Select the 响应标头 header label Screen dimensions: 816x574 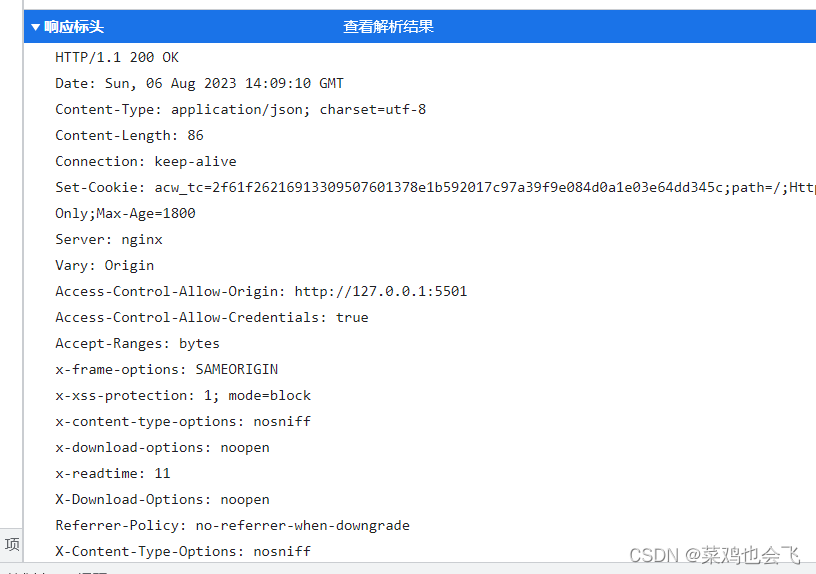pos(74,27)
